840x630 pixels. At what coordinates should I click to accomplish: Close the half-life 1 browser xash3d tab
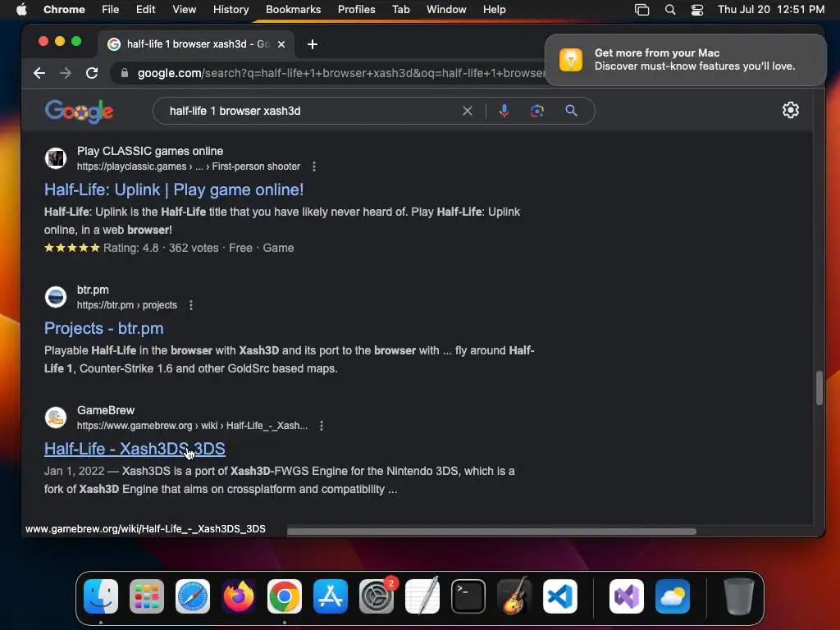[x=281, y=44]
